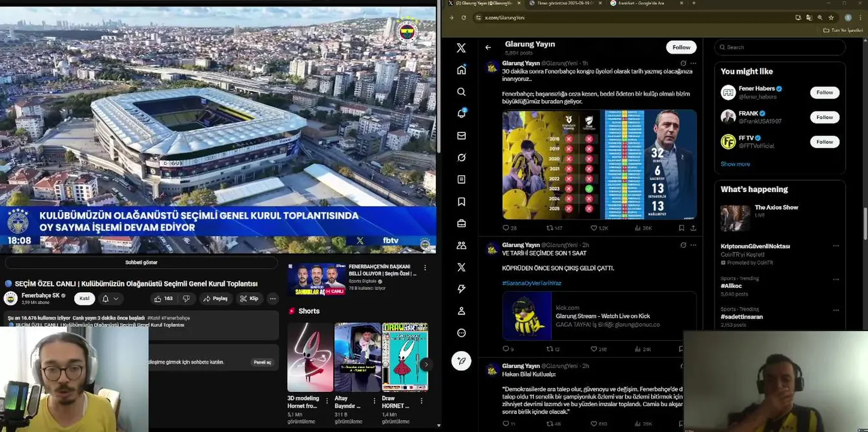Follow Fener Habers
This screenshot has height=432, width=868.
tap(824, 92)
